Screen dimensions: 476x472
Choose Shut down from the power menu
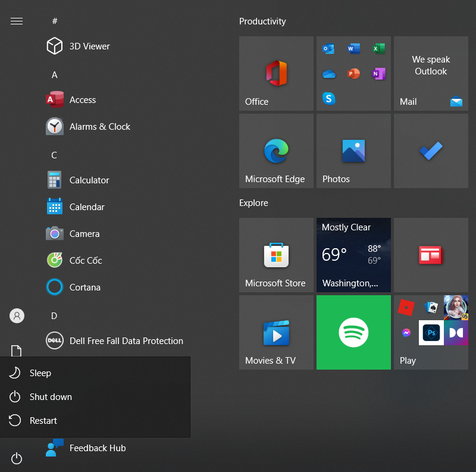point(95,396)
